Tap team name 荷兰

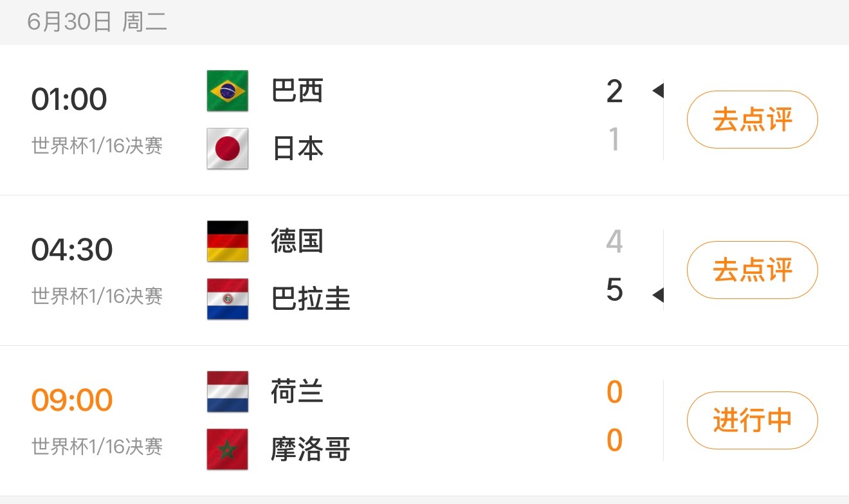[297, 392]
